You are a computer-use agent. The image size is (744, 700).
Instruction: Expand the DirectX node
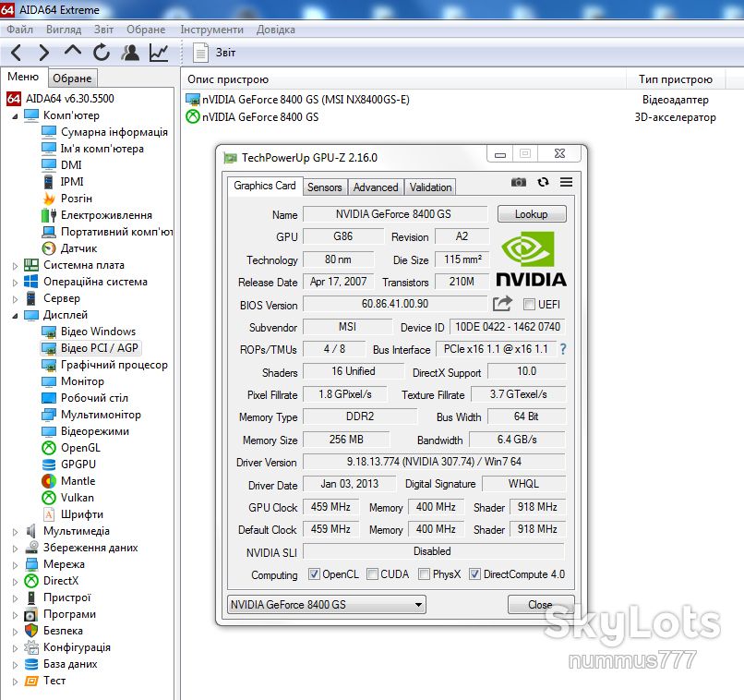coord(15,582)
